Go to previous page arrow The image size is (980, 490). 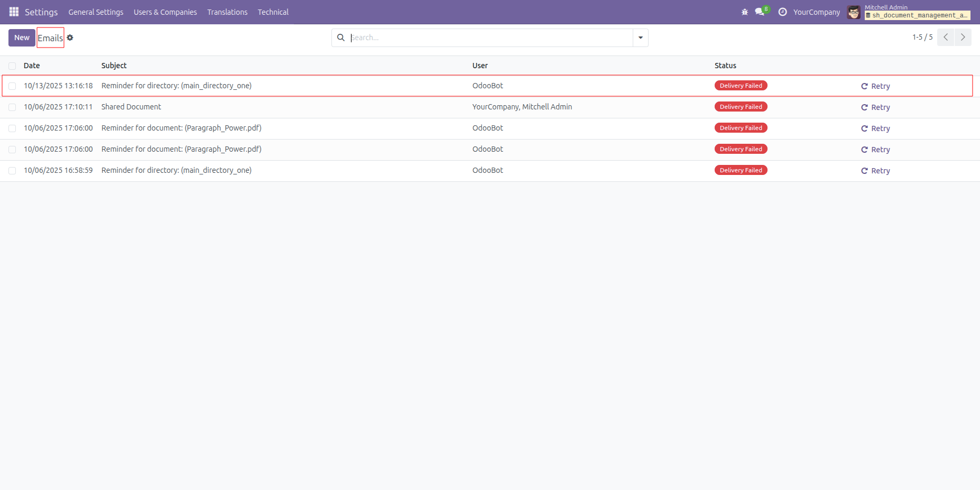[x=946, y=38]
